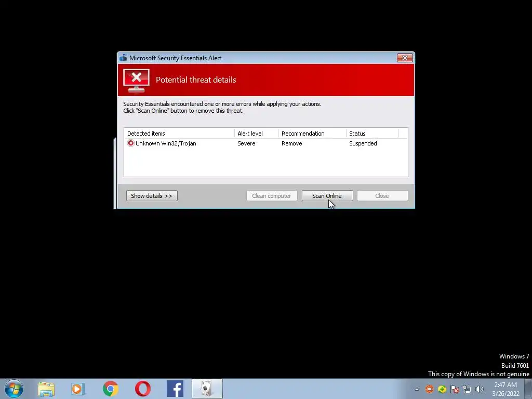532x399 pixels.
Task: Open volume speaker tray icon
Action: click(480, 389)
